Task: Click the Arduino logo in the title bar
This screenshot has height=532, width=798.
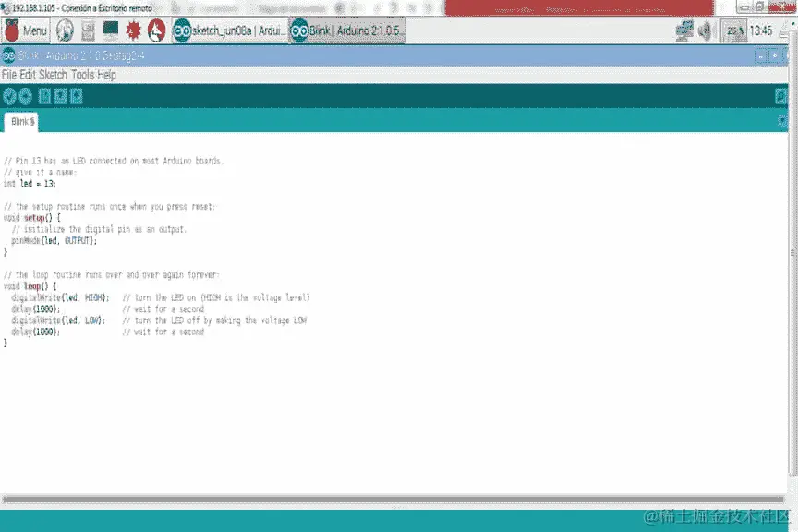Action: [8, 55]
